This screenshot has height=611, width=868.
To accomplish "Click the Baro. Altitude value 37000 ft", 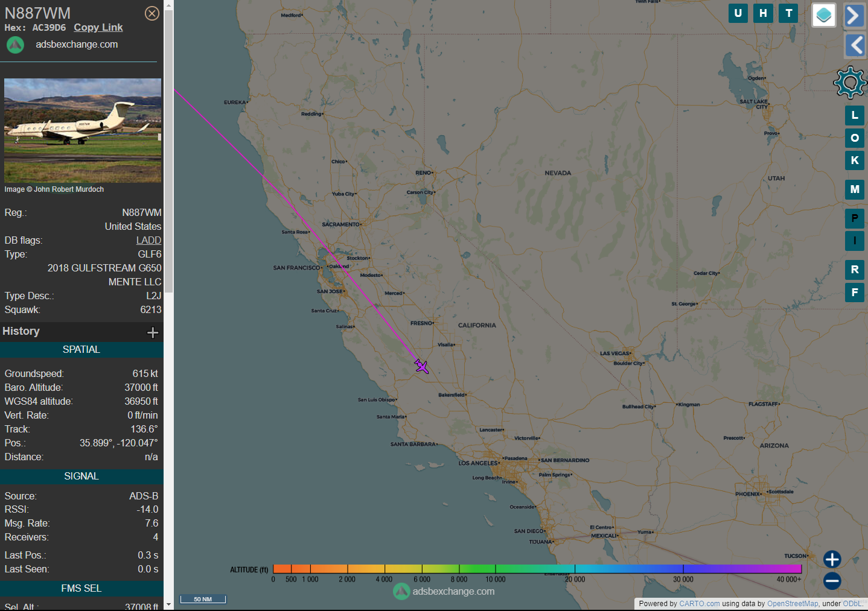I will click(141, 388).
